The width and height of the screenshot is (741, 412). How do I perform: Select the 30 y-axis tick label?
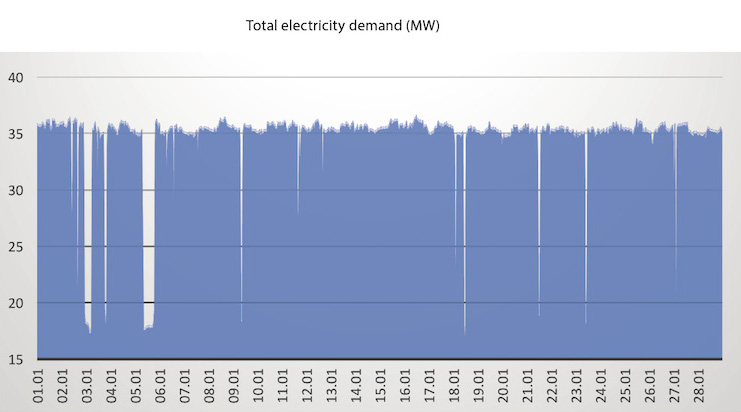click(x=15, y=190)
